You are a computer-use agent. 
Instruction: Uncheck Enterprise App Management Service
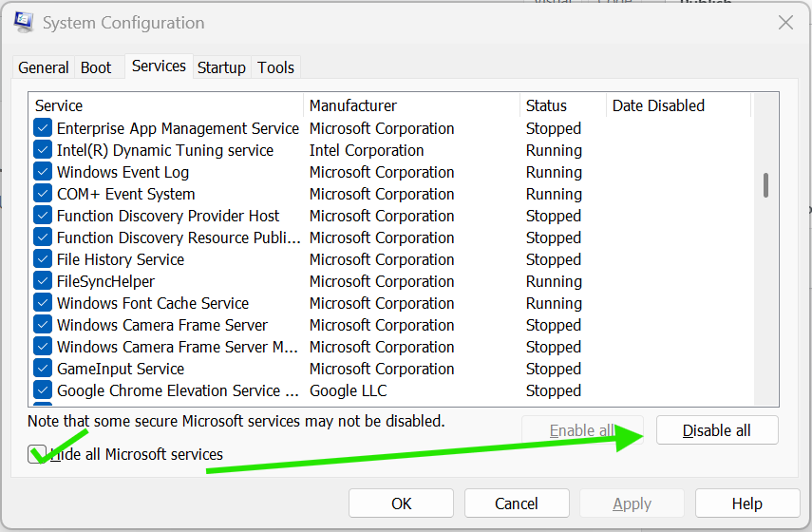pyautogui.click(x=43, y=128)
